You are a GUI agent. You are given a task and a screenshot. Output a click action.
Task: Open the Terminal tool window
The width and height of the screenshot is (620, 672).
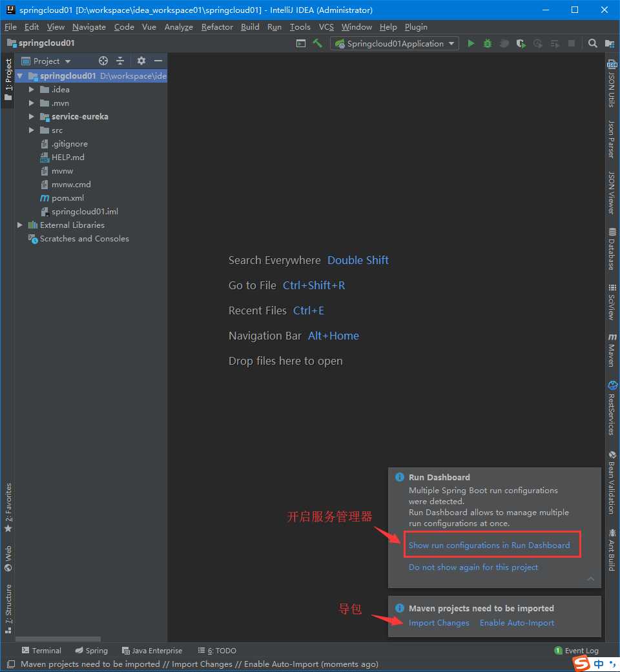[41, 651]
